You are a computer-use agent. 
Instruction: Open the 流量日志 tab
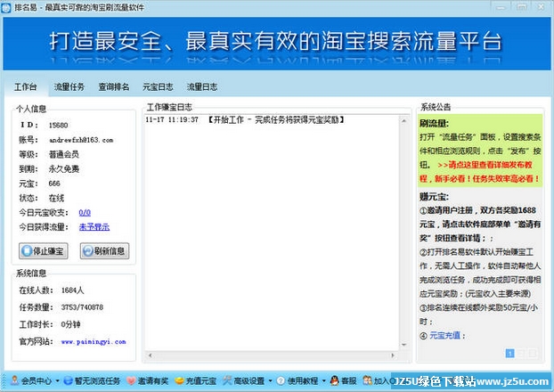202,87
